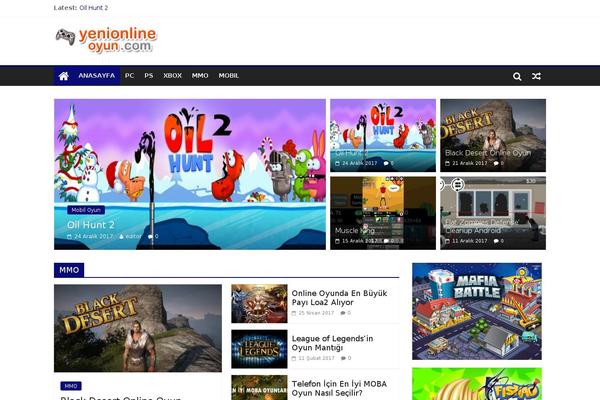Viewport: 600px width, 400px height.
Task: Click the random post shuffle icon
Action: coord(536,76)
